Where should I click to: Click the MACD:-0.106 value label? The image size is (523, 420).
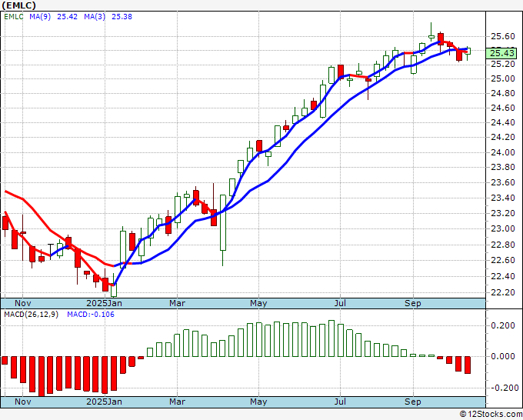point(91,315)
